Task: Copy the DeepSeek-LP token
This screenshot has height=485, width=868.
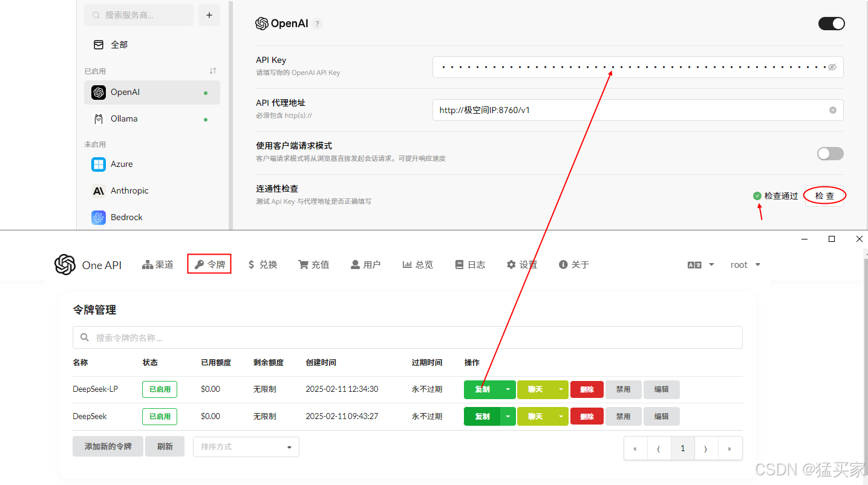Action: (x=482, y=389)
